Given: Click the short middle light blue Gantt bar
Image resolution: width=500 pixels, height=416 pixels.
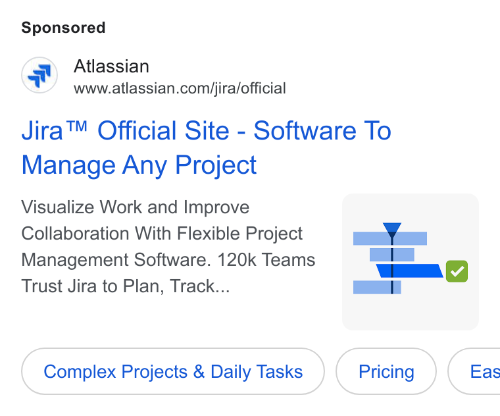Looking at the screenshot, I should point(392,255).
